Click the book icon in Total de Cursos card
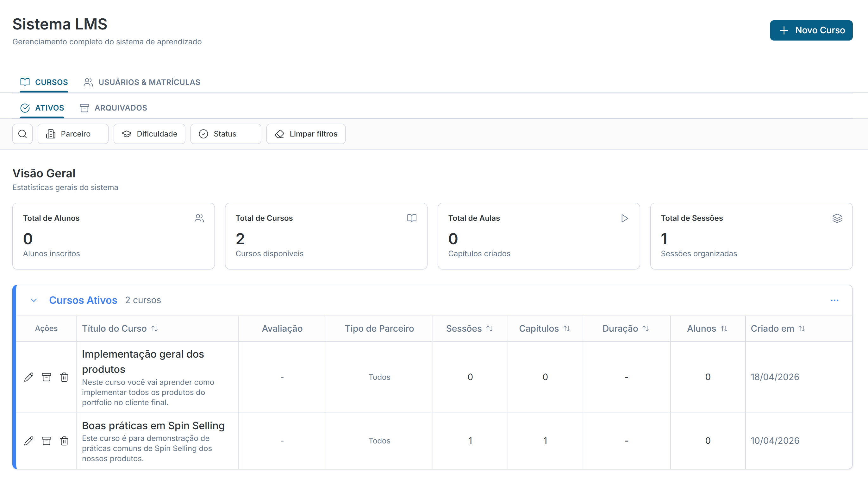The height and width of the screenshot is (503, 868). pyautogui.click(x=412, y=218)
